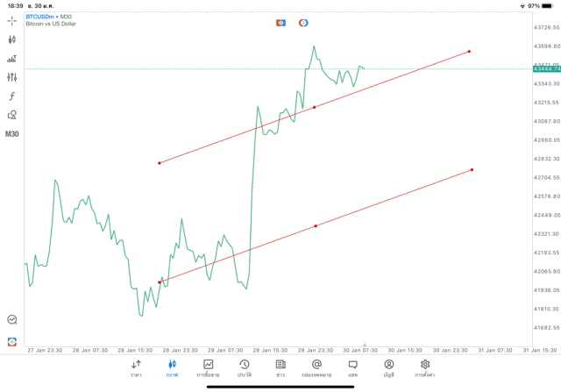Image resolution: width=561 pixels, height=392 pixels.
Task: Open chart settings sliders icon
Action: click(x=12, y=77)
